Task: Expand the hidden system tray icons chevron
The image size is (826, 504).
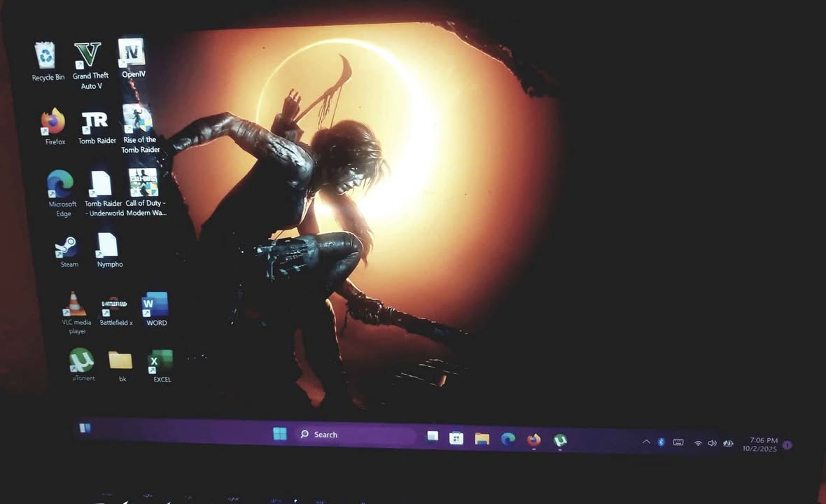Action: [x=646, y=442]
